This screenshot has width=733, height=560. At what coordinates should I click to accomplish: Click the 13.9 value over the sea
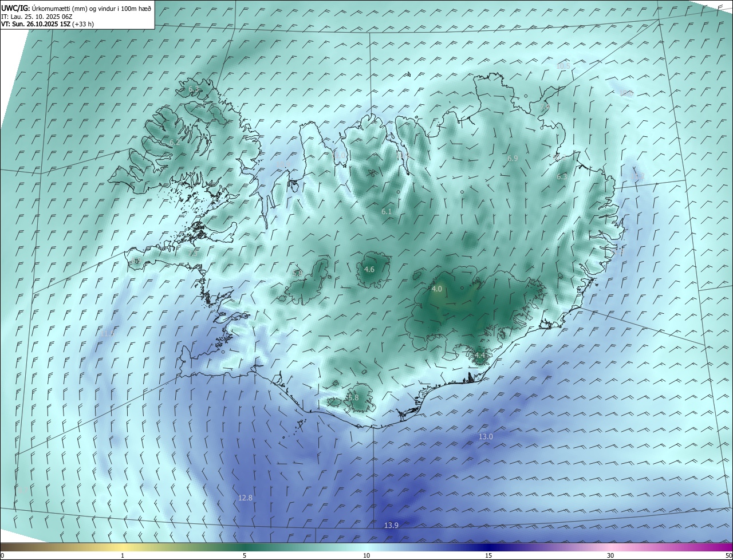(x=391, y=525)
